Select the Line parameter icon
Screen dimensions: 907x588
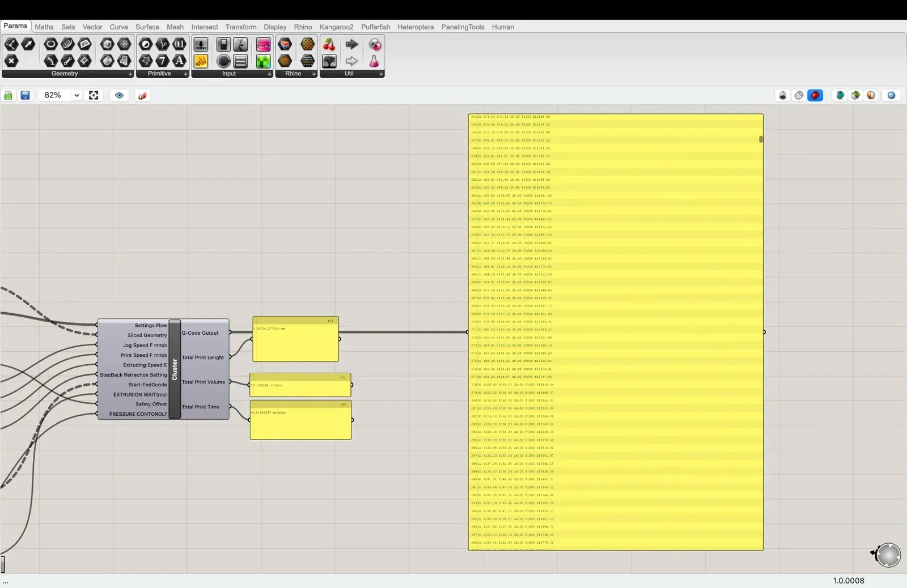pos(67,61)
